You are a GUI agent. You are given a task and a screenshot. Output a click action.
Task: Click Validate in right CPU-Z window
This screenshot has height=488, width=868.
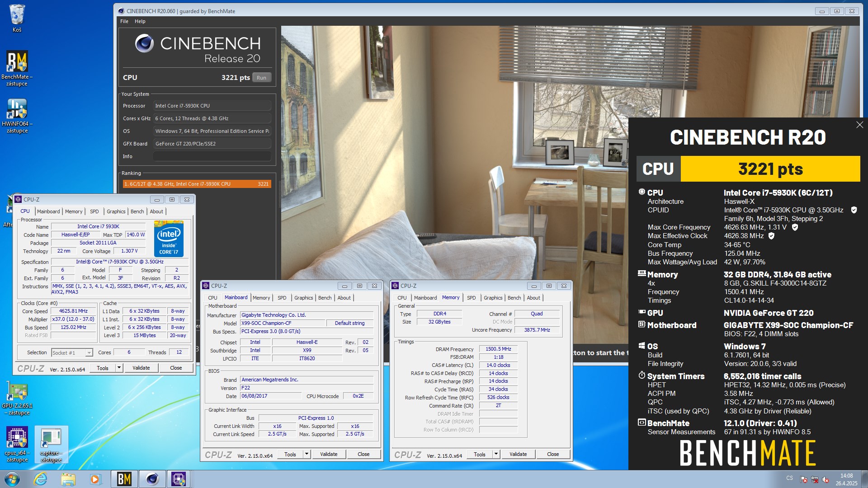coord(518,454)
